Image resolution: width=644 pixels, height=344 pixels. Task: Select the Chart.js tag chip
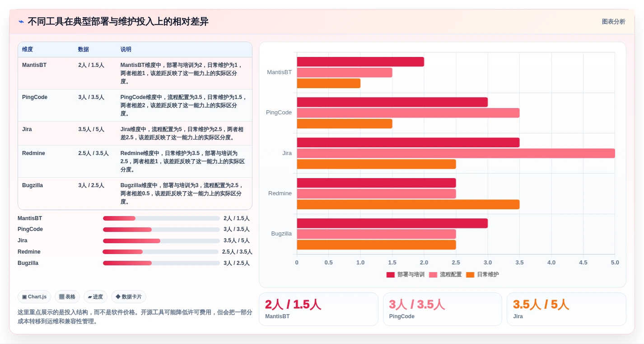click(34, 297)
